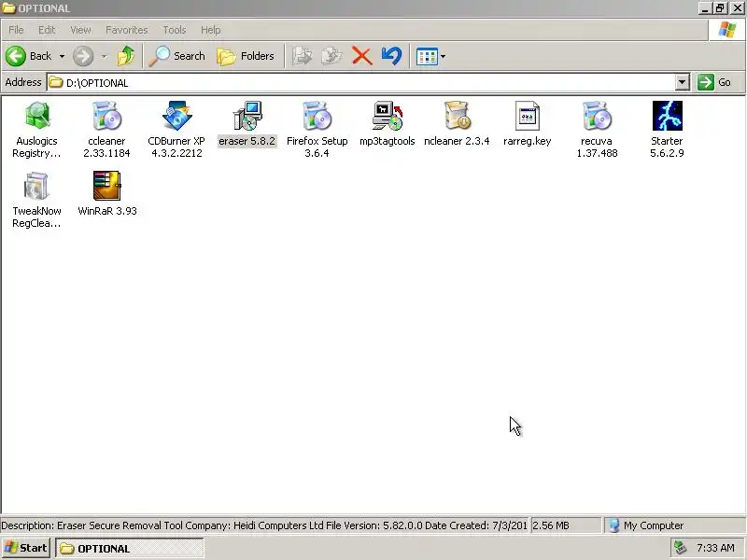The width and height of the screenshot is (747, 560).
Task: Open the View menu
Action: click(80, 30)
